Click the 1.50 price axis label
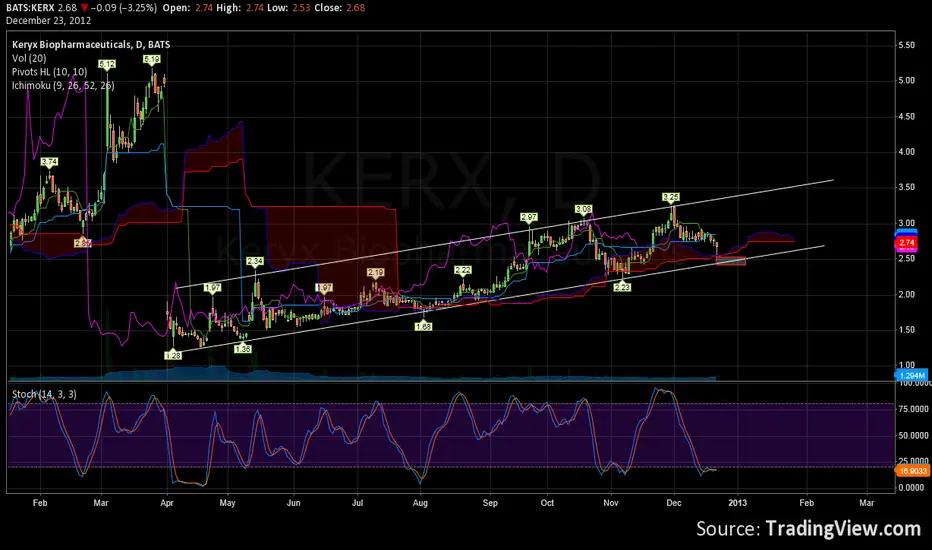The width and height of the screenshot is (932, 550). pos(906,330)
